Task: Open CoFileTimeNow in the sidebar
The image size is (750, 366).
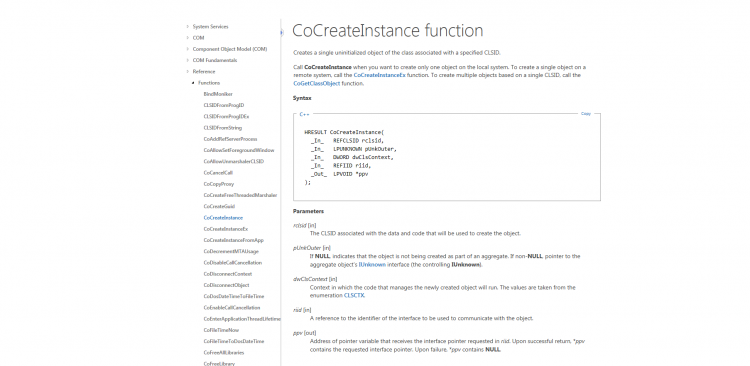Action: click(x=221, y=330)
